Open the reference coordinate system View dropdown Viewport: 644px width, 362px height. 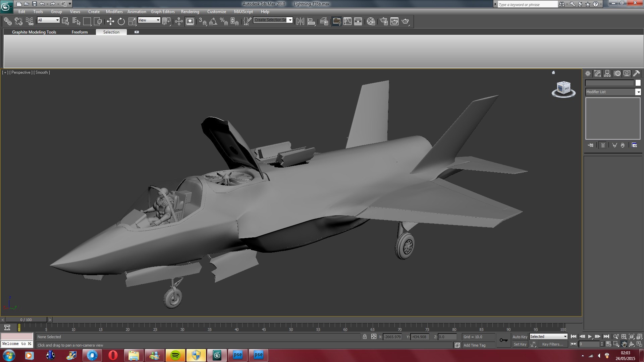pos(149,20)
